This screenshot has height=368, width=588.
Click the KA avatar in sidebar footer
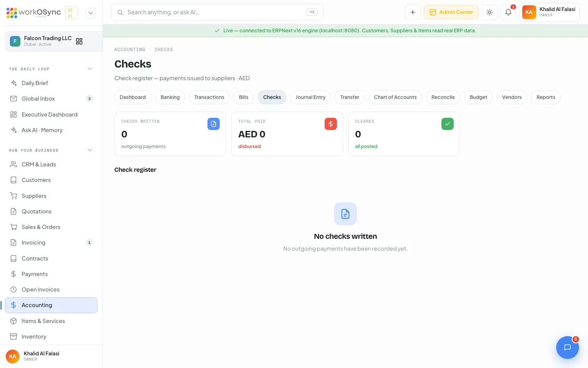point(13,357)
